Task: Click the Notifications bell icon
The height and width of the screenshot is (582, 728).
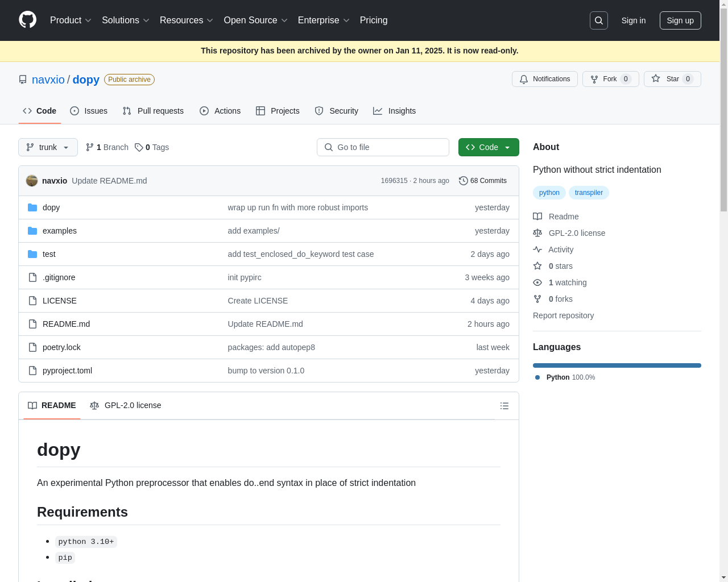Action: (524, 79)
